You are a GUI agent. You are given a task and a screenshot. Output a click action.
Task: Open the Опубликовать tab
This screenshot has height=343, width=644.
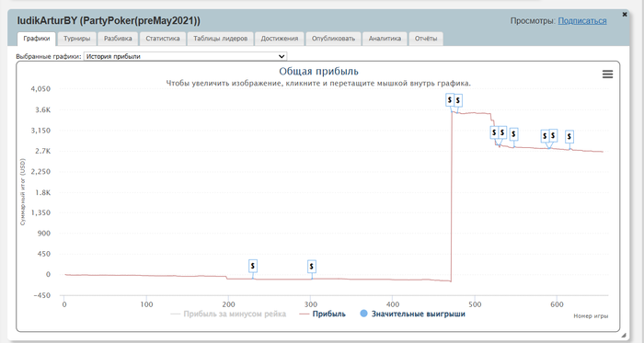[x=333, y=39]
